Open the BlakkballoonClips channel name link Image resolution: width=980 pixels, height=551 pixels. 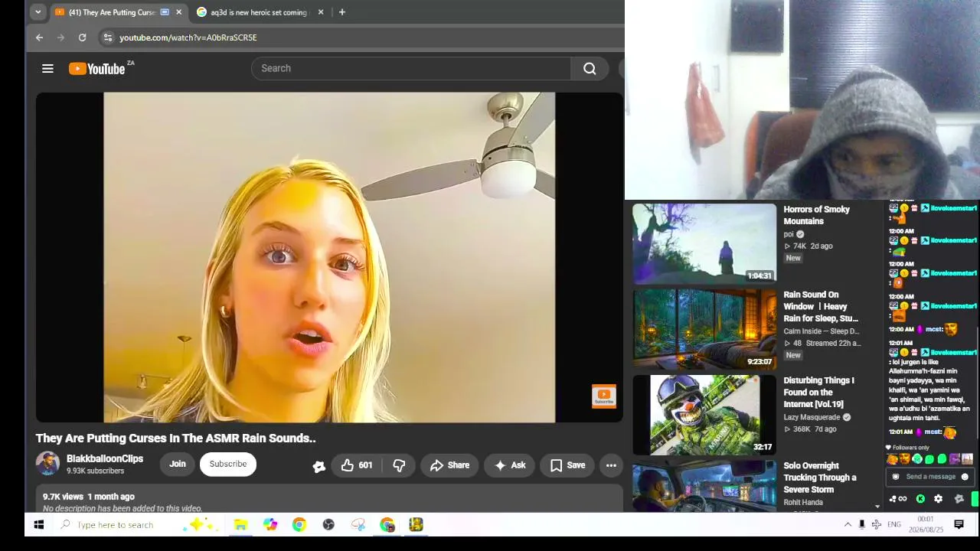coord(105,459)
